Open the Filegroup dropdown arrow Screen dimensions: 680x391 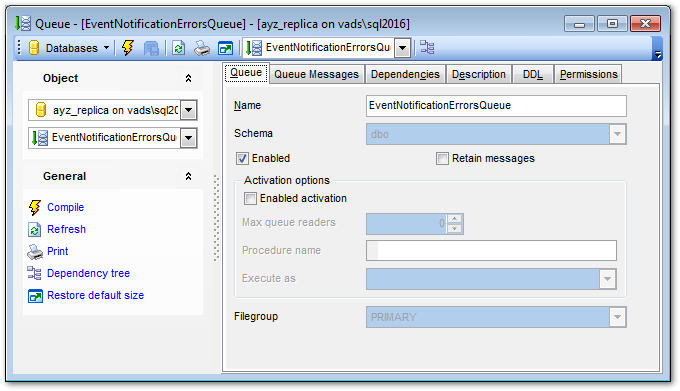pyautogui.click(x=617, y=317)
